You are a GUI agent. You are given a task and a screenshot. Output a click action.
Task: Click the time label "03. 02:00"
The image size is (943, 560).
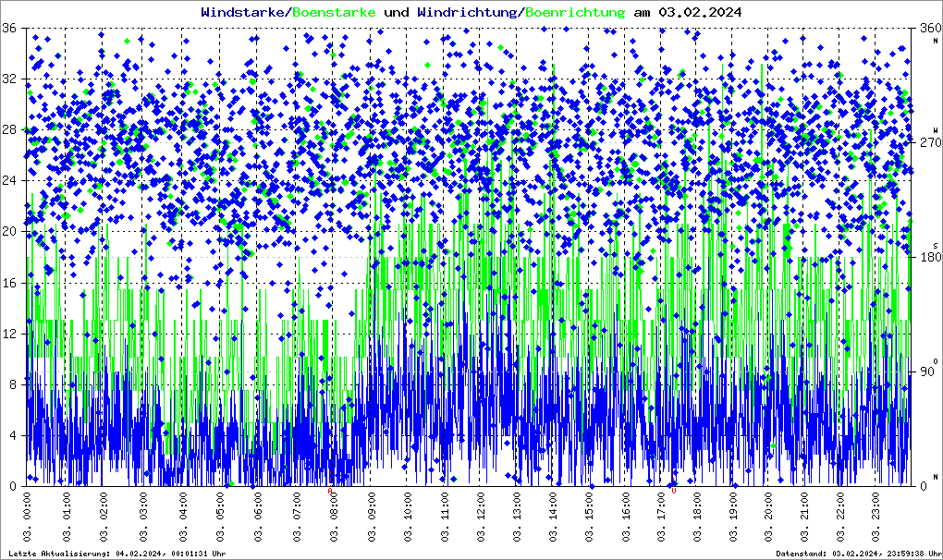pos(103,517)
